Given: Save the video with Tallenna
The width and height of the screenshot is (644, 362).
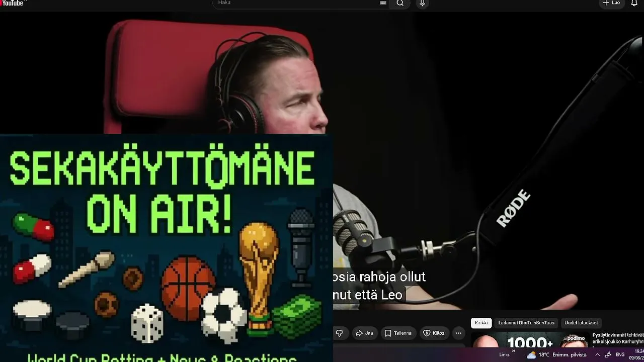Looking at the screenshot, I should coord(398,333).
